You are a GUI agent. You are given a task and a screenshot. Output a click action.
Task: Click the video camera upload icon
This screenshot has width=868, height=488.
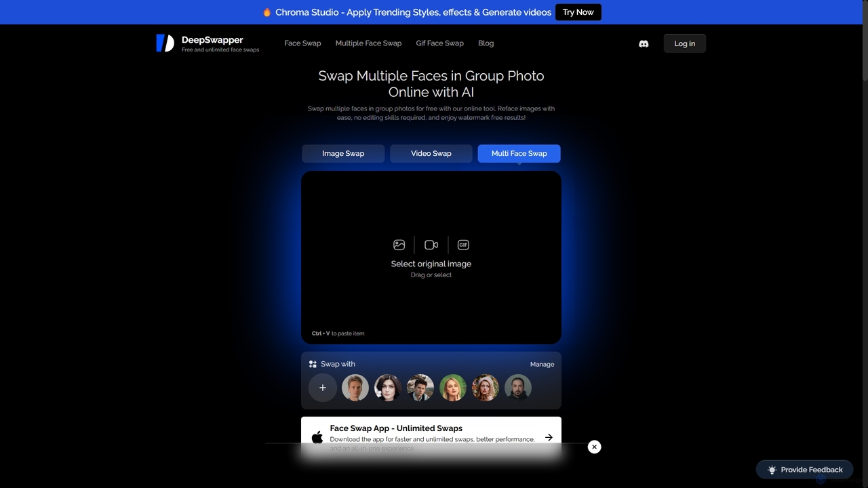[431, 245]
